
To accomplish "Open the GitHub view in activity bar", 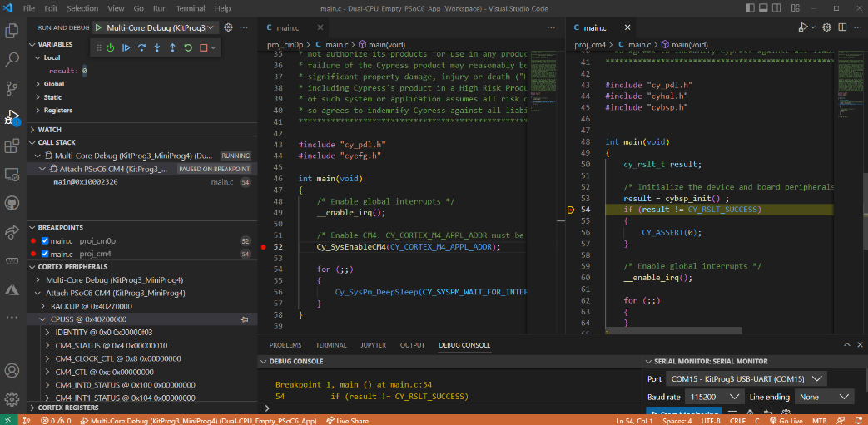I will click(x=12, y=203).
